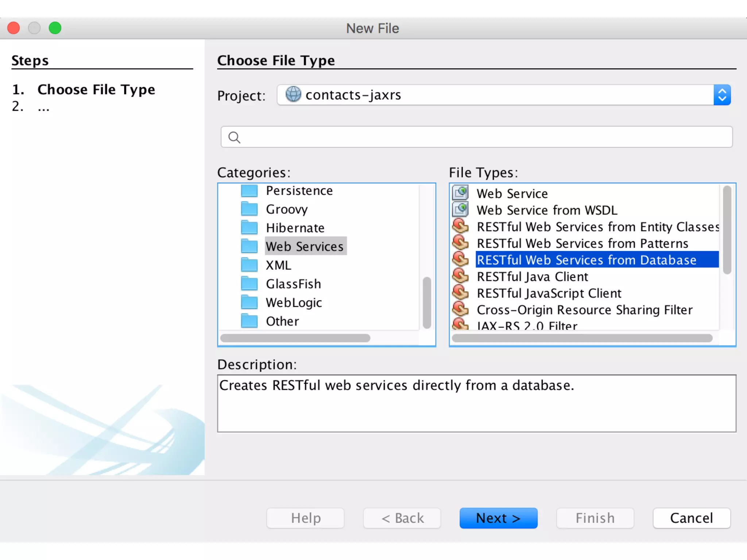Click the Cross-Origin Resource Sharing Filter icon
Image resolution: width=747 pixels, height=560 pixels.
tap(460, 310)
